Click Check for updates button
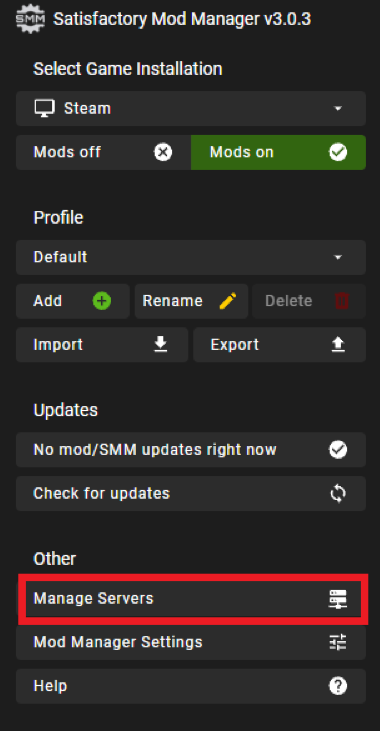 (191, 494)
